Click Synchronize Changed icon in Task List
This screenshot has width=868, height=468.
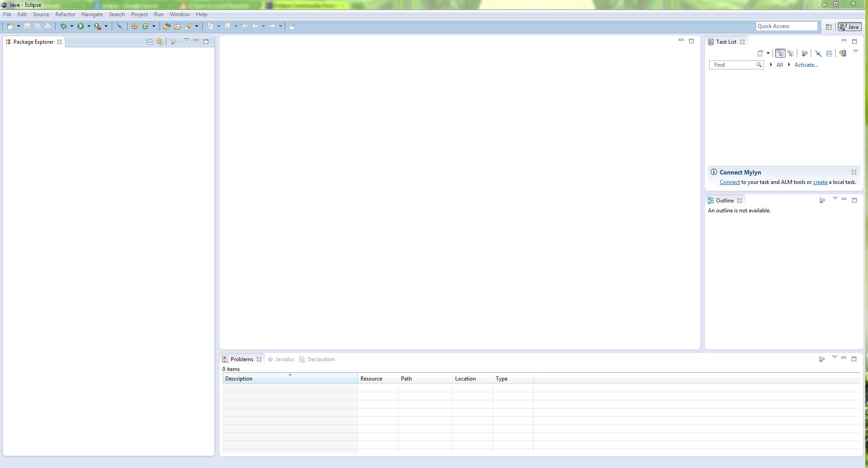[842, 53]
